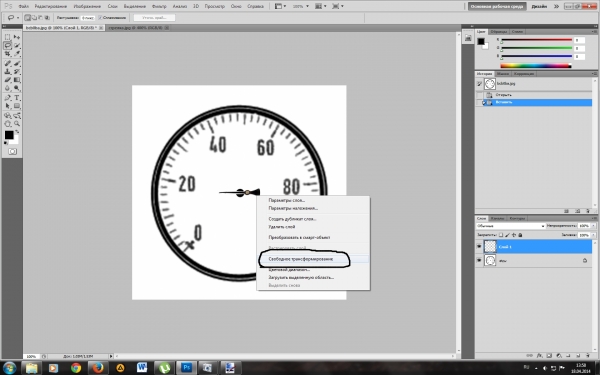The width and height of the screenshot is (600, 375).
Task: Open the History panel options menu
Action: 594,73
